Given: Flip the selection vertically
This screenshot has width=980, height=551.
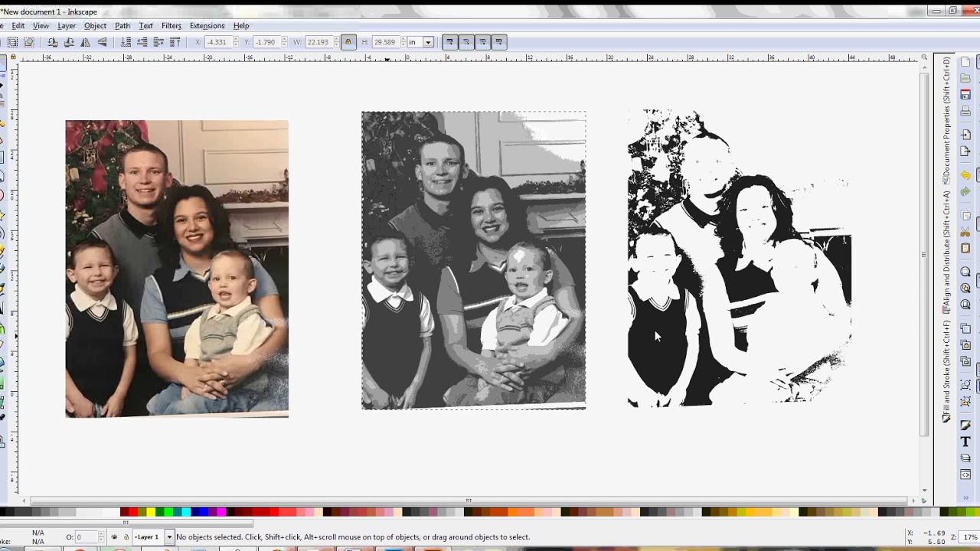Looking at the screenshot, I should 102,42.
